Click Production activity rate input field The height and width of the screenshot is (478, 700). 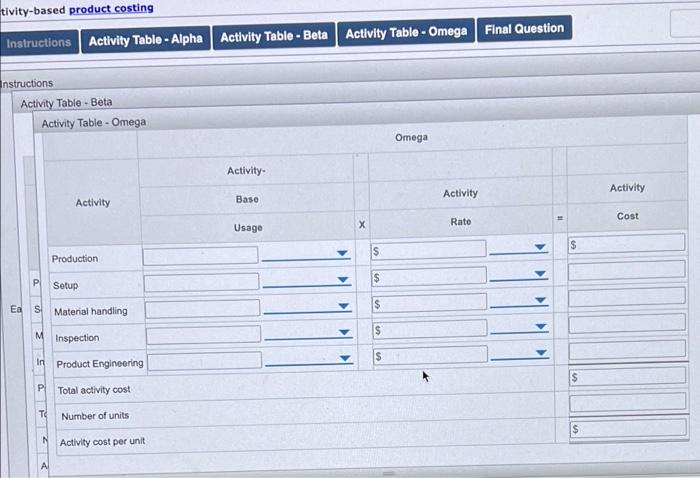tap(429, 249)
